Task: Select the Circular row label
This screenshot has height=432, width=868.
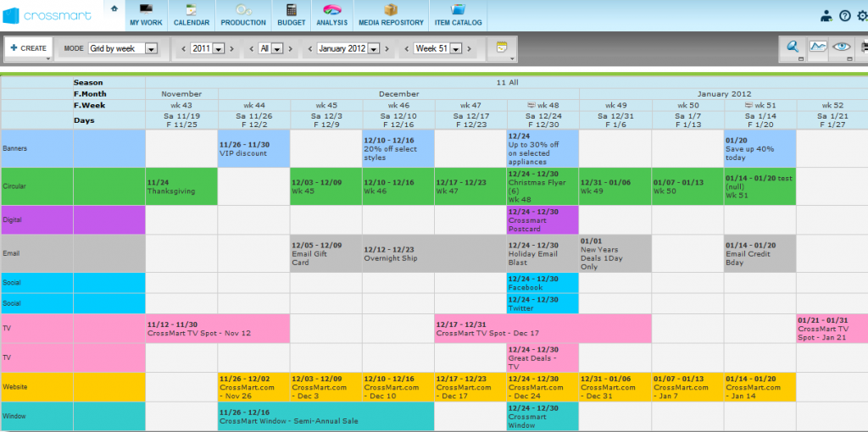Action: (37, 186)
